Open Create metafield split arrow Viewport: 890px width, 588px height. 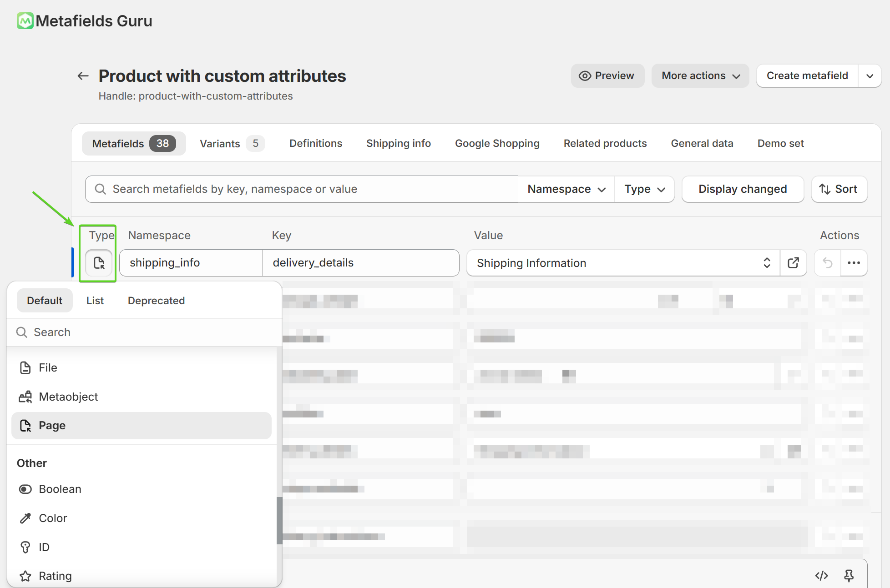pos(870,75)
